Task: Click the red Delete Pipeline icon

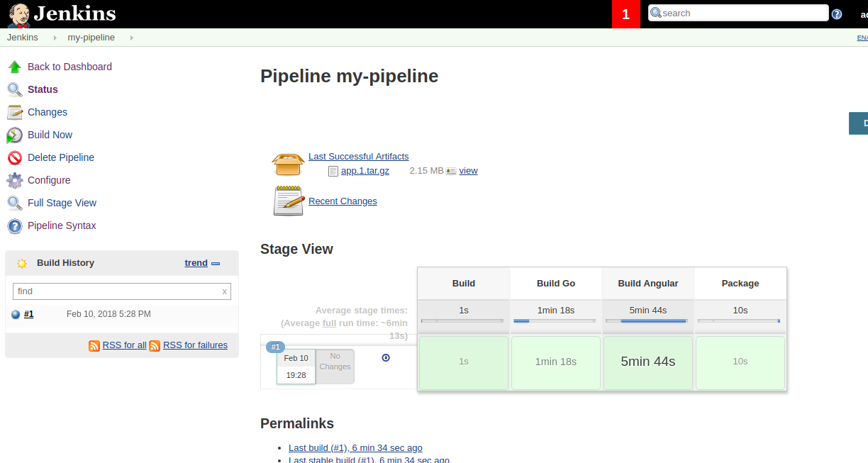Action: [x=15, y=157]
